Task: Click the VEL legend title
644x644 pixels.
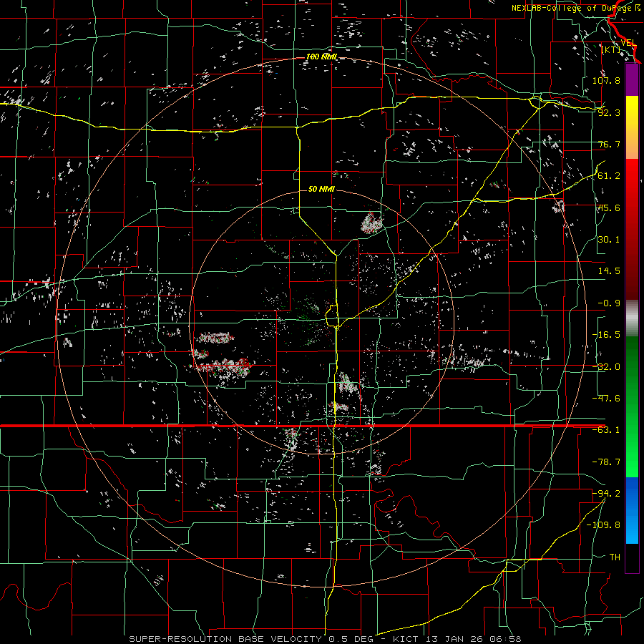Action: (628, 43)
